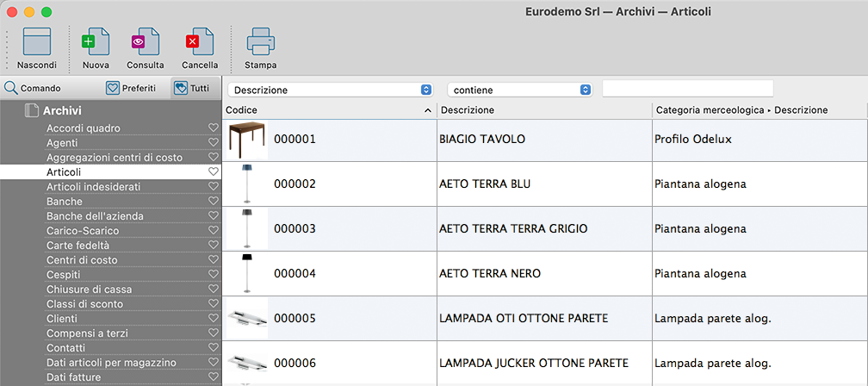Click the Nascondi sidebar icon
This screenshot has width=868, height=386.
point(37,42)
